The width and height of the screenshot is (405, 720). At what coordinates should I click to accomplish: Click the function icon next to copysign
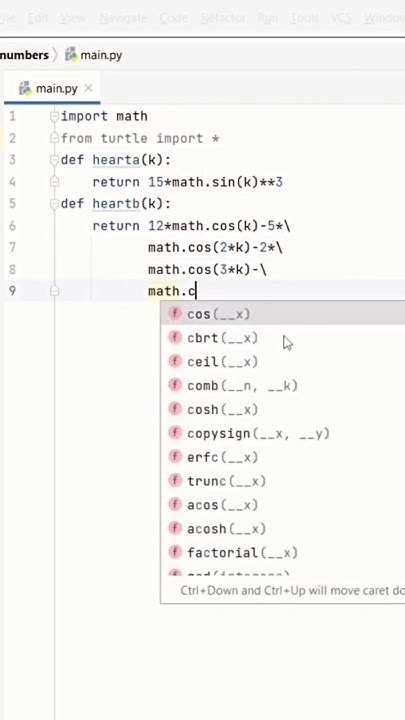[x=175, y=433]
